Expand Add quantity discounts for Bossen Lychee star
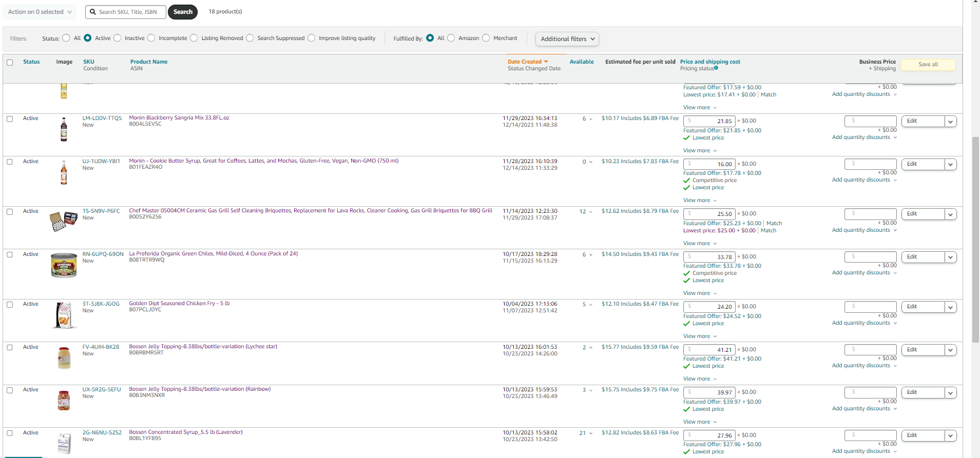Image resolution: width=980 pixels, height=458 pixels. (864, 366)
